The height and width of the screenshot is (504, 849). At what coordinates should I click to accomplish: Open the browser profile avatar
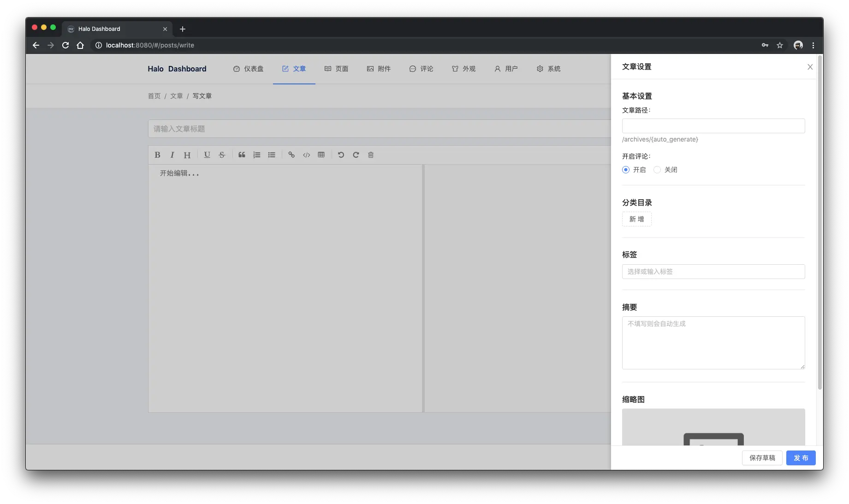click(x=798, y=45)
